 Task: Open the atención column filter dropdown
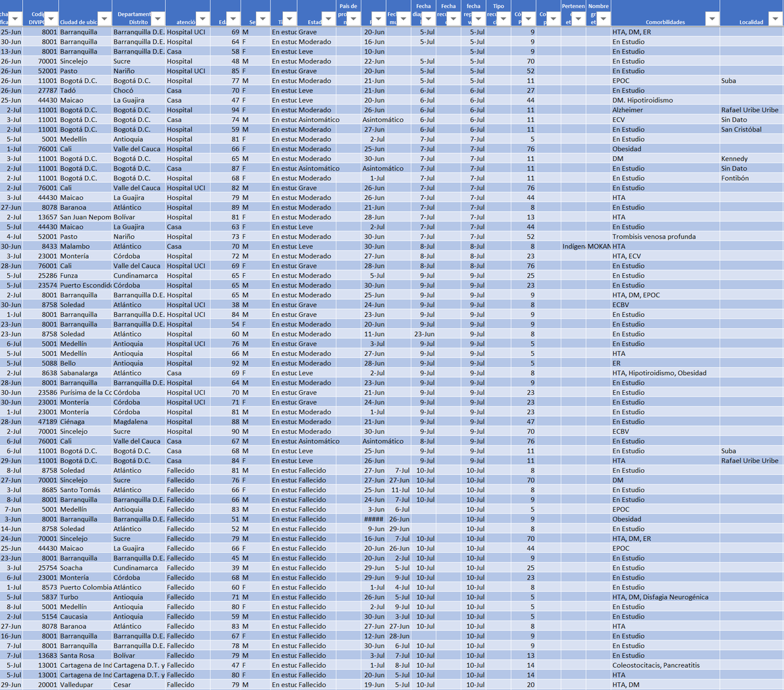click(x=203, y=19)
